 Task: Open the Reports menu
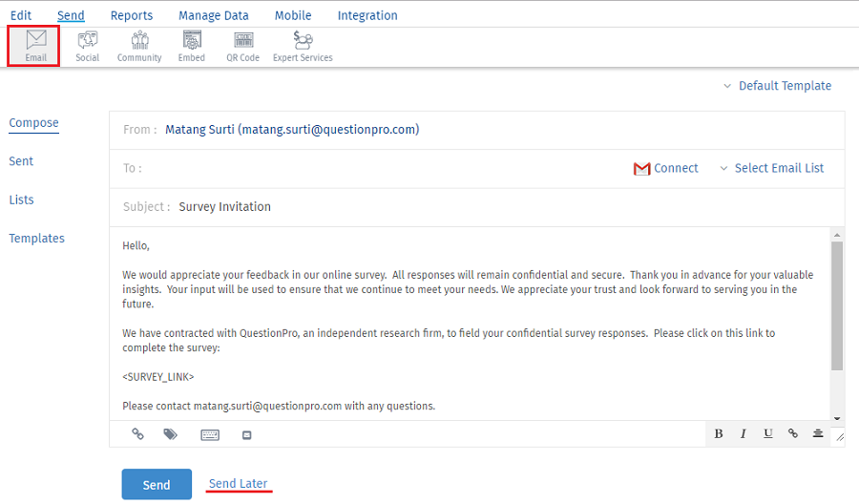(x=132, y=15)
